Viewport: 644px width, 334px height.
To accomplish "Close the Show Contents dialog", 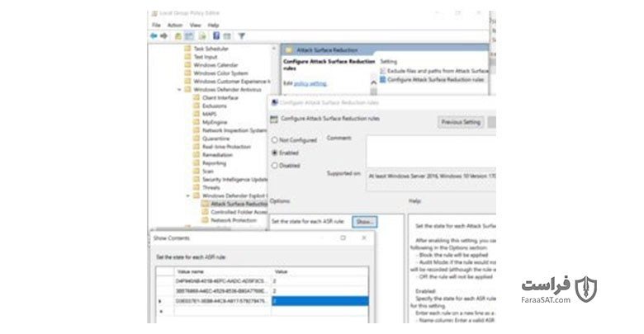I will (x=364, y=238).
